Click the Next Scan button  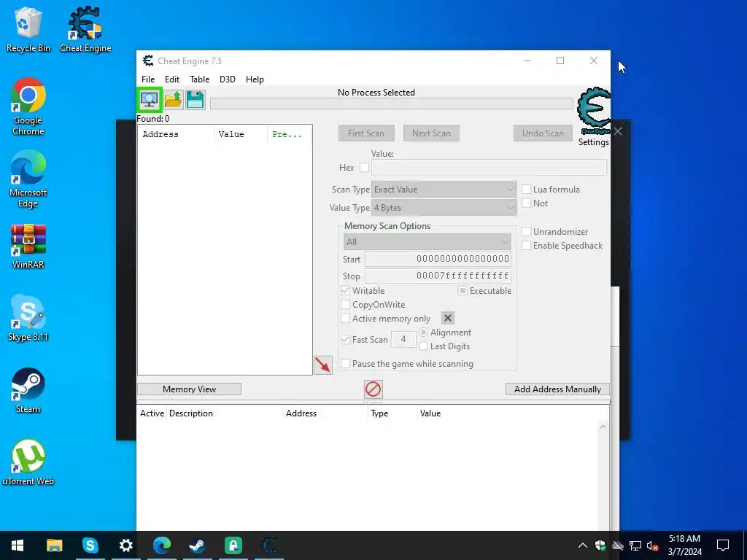[x=432, y=133]
